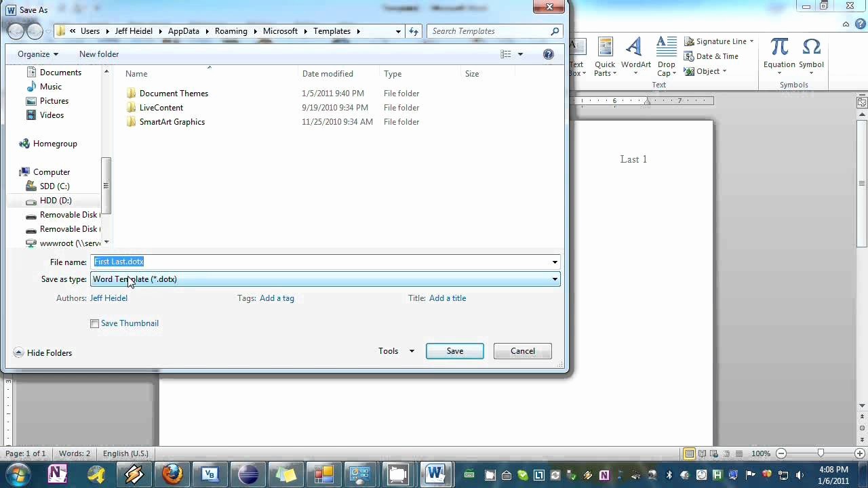Add a Signature Line

point(716,41)
